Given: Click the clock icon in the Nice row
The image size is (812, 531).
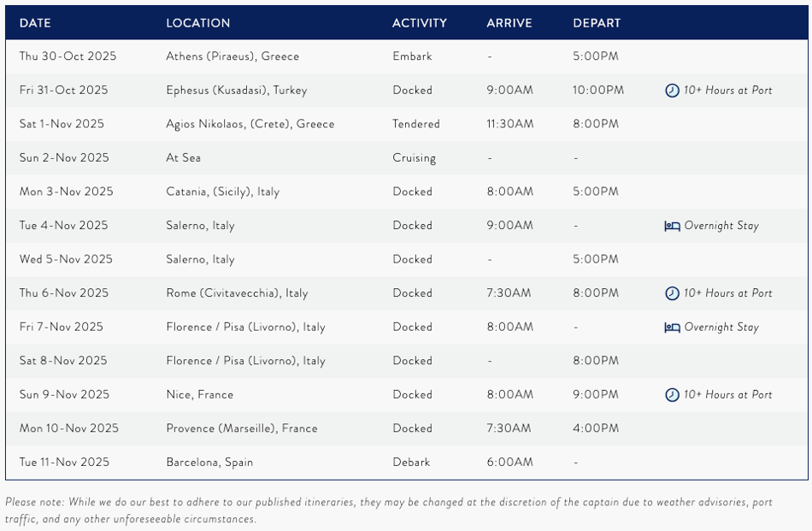Looking at the screenshot, I should [672, 395].
